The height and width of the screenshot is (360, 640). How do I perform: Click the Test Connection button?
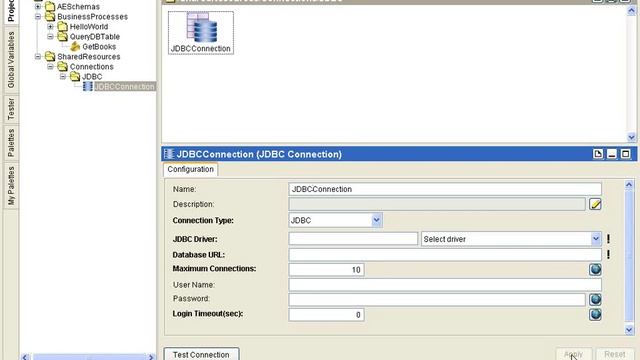[201, 354]
